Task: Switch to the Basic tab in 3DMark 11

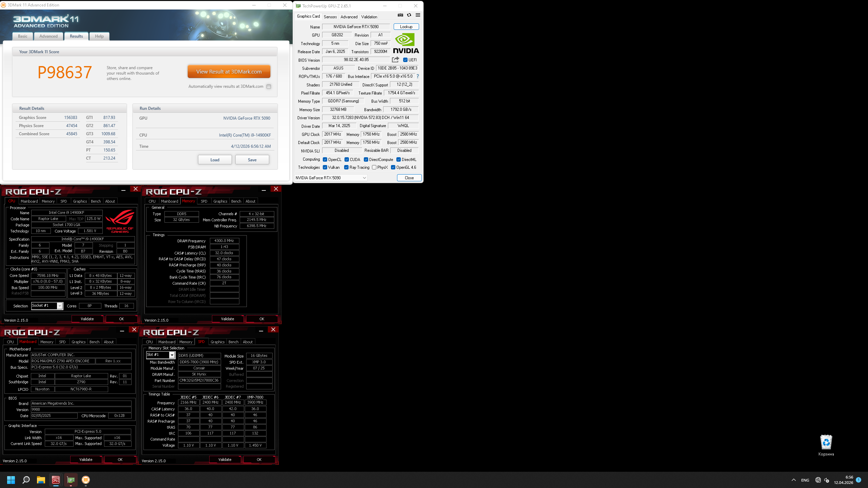Action: pos(23,36)
